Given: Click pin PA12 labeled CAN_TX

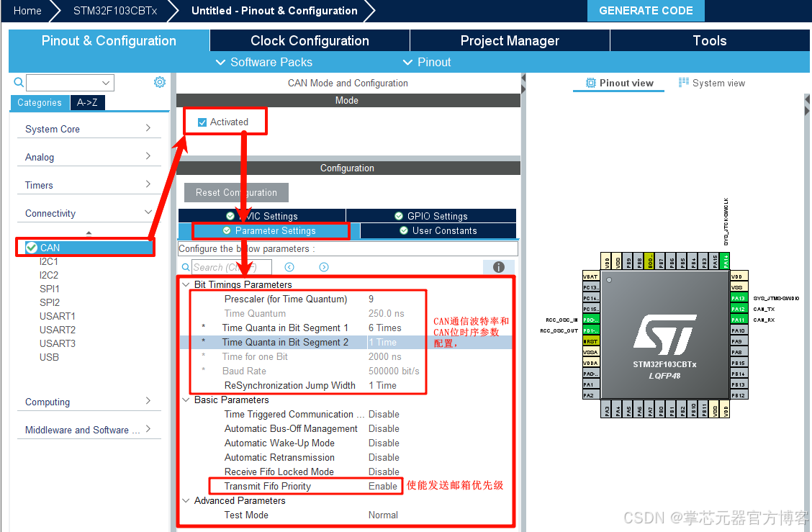Looking at the screenshot, I should (x=739, y=309).
